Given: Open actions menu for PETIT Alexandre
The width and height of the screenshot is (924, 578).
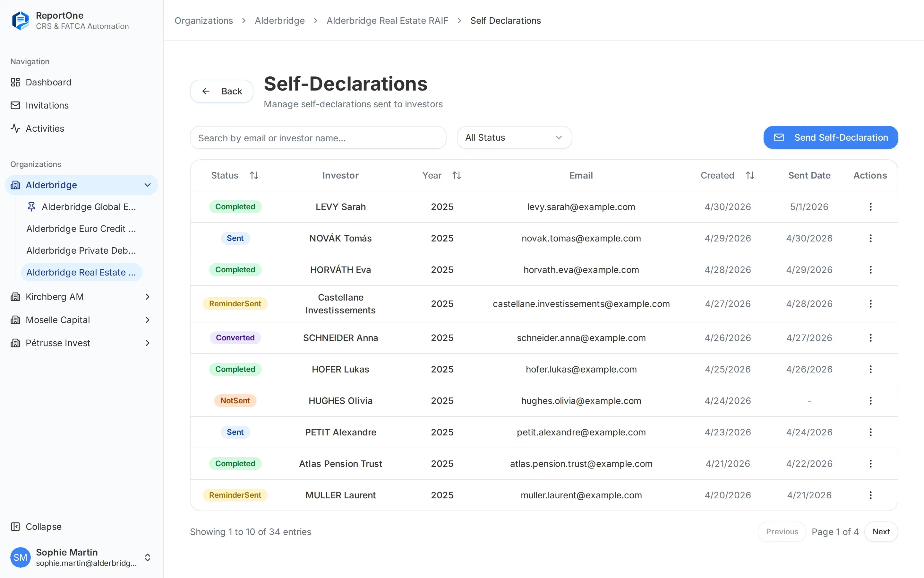Looking at the screenshot, I should [x=870, y=432].
